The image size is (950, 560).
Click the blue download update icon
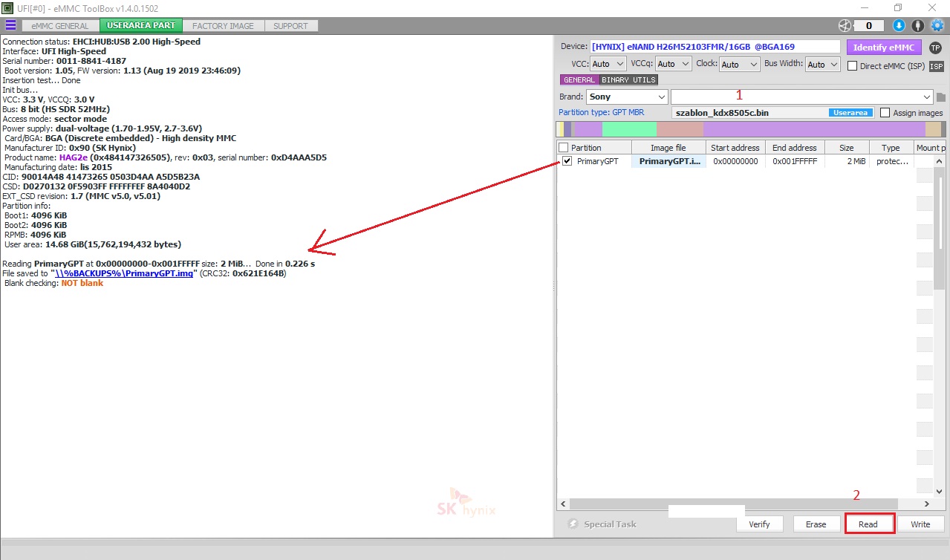[x=899, y=25]
